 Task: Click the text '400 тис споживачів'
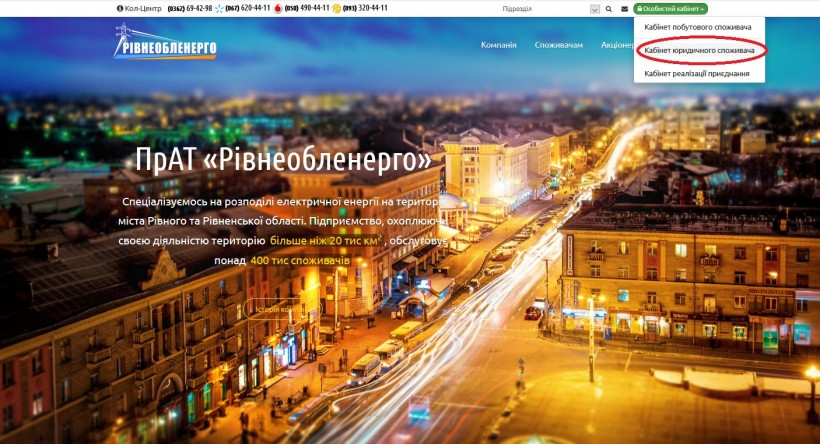(300, 260)
